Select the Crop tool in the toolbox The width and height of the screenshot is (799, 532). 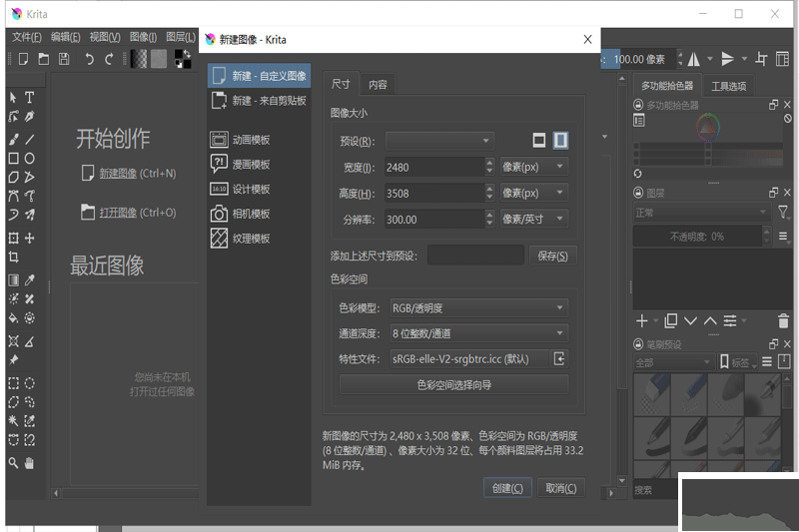tap(14, 257)
